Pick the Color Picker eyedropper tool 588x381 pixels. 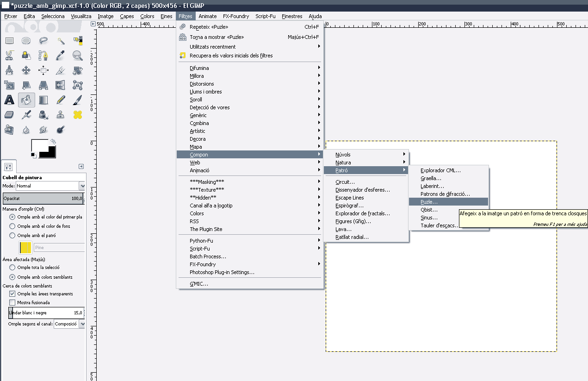(60, 56)
